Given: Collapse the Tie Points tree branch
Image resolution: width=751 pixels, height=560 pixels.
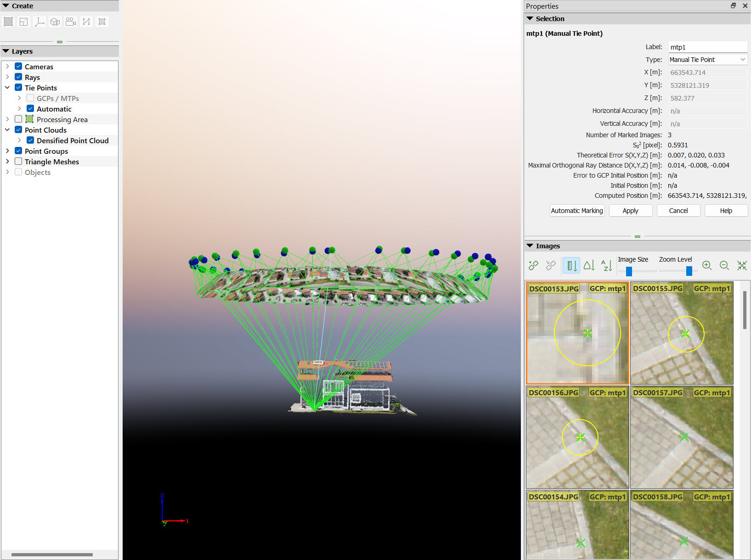Looking at the screenshot, I should click(7, 87).
